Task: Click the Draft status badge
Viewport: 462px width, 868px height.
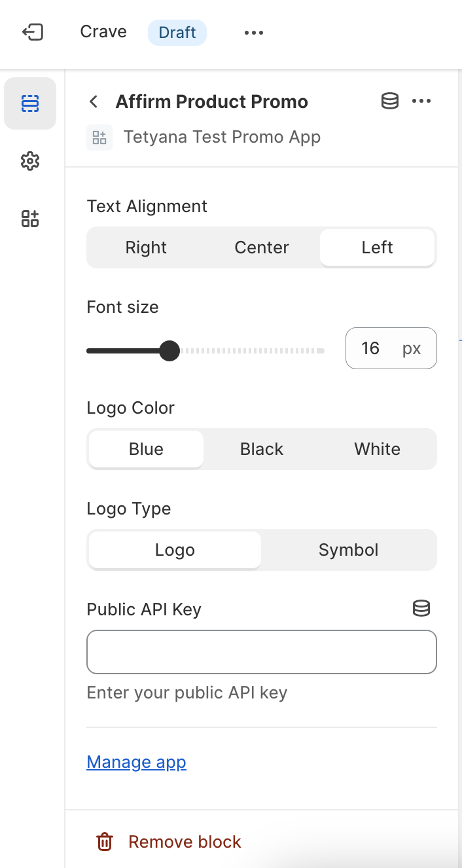Action: (177, 31)
